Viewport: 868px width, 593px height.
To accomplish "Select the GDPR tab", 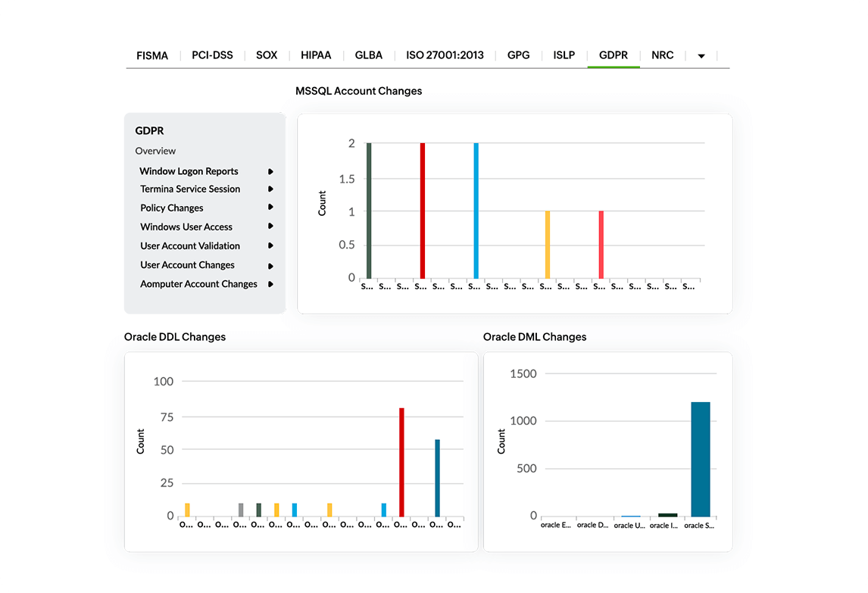I will (x=614, y=55).
